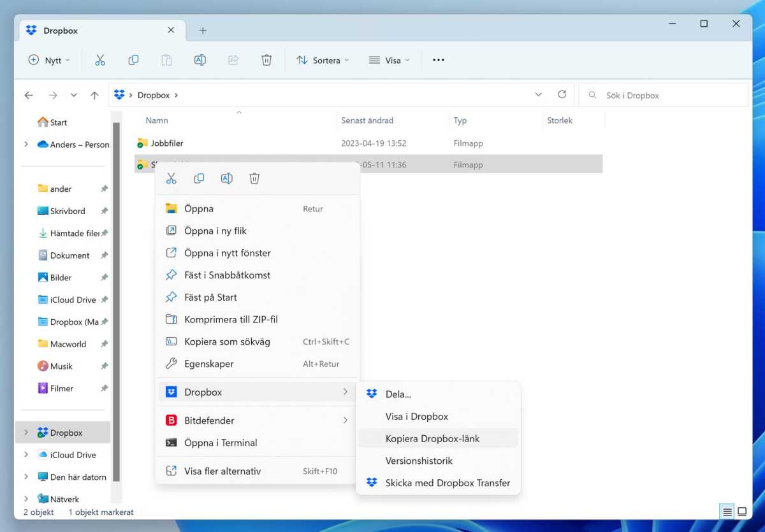Switch to details view in status bar

click(727, 512)
